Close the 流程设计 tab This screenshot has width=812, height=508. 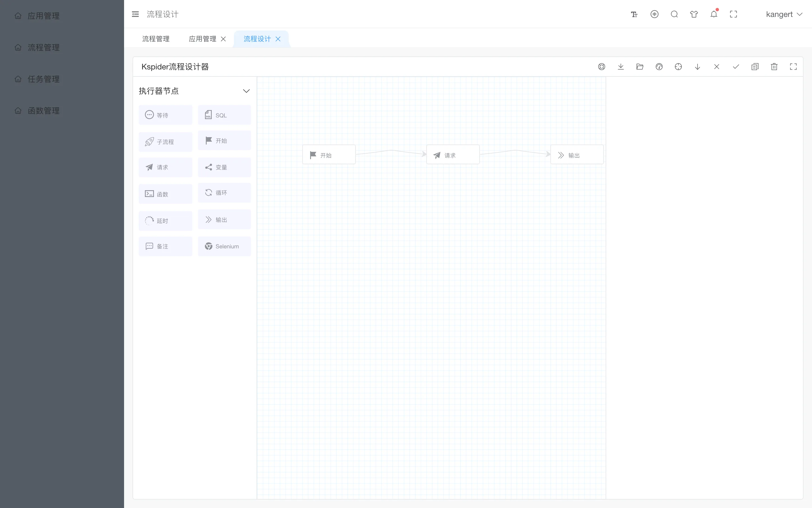[278, 39]
